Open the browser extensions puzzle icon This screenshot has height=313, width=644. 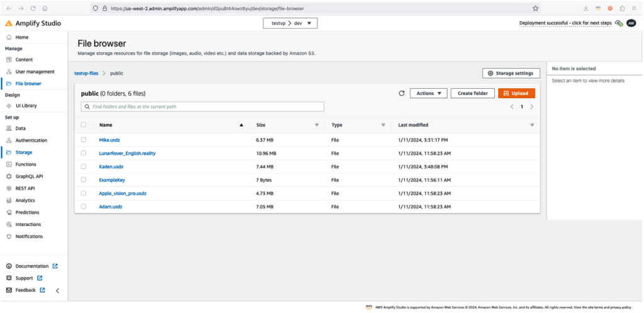pos(622,8)
